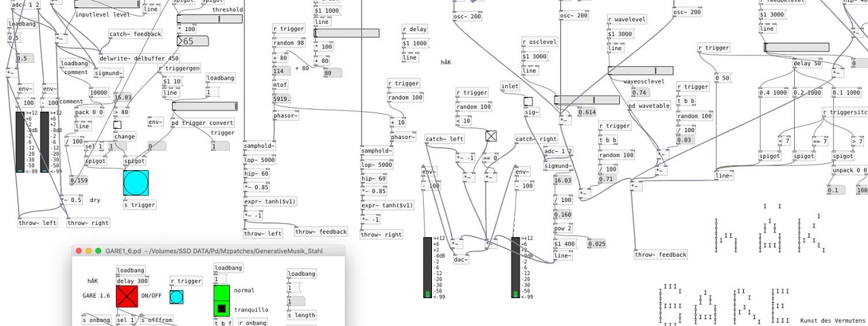Click the threshold slider
This screenshot has width=868, height=326.
click(x=210, y=19)
